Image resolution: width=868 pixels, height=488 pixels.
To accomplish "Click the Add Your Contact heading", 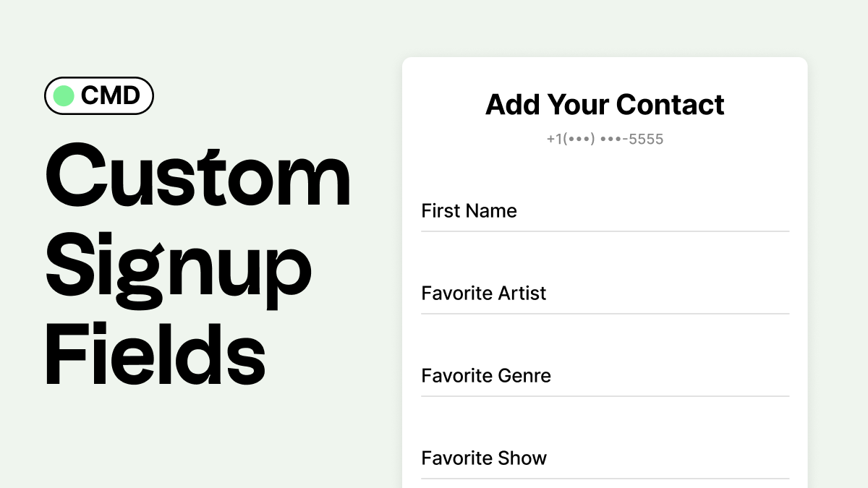I will point(605,105).
